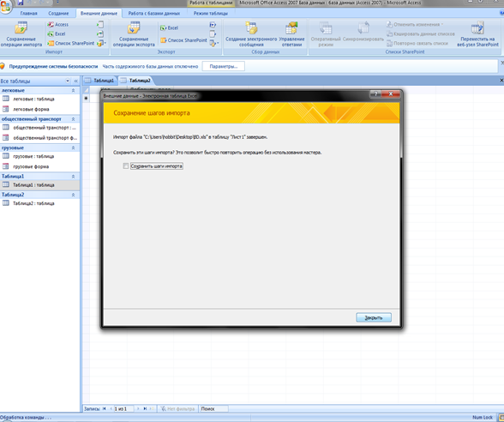
Task: Select Таблица2 : таблица item
Action: pos(39,203)
